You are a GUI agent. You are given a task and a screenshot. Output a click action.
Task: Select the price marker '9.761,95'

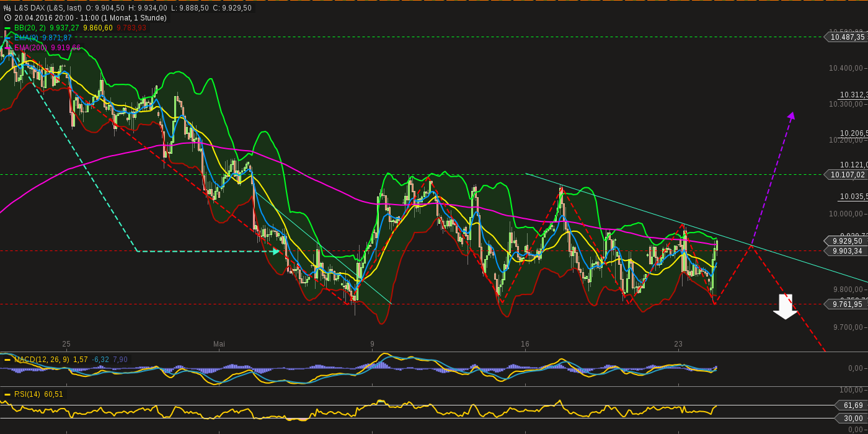[x=846, y=304]
